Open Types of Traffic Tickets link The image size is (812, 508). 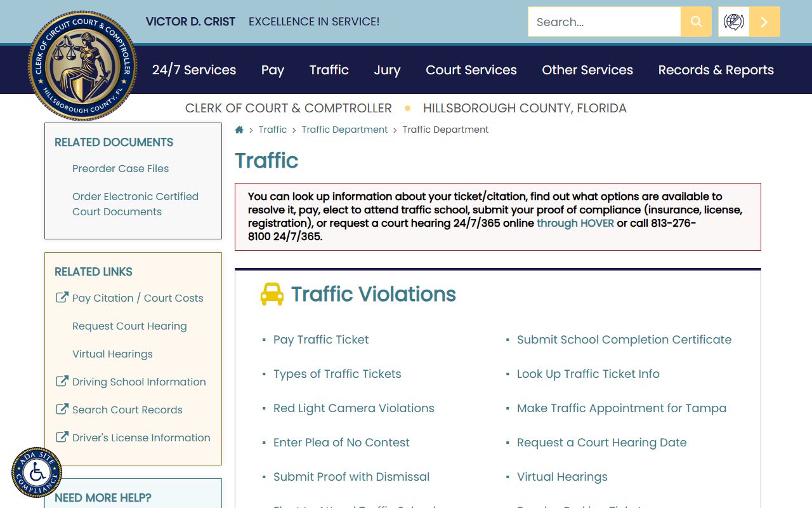tap(337, 374)
